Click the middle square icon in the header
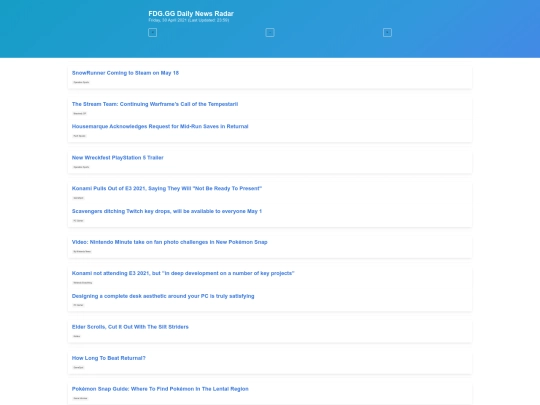 click(x=270, y=32)
